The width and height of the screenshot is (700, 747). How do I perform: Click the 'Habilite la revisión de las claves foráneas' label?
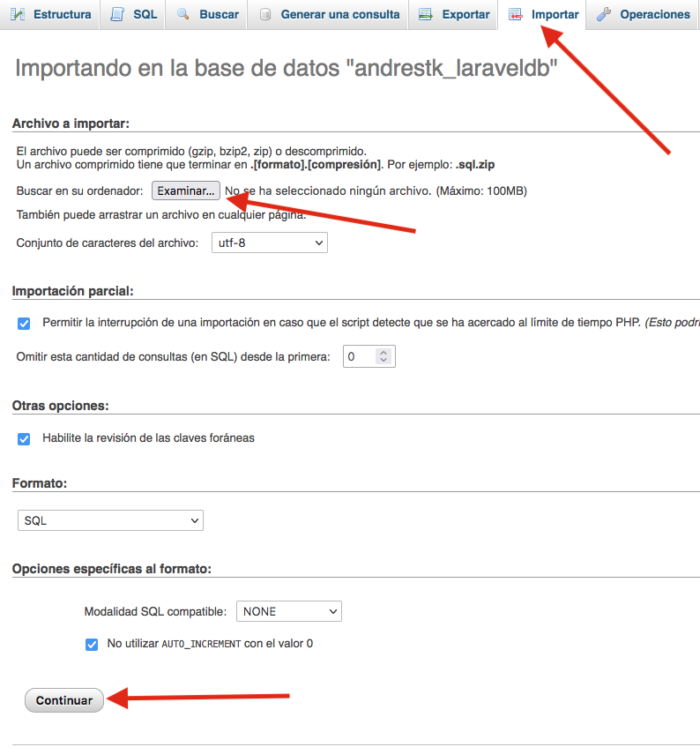point(149,437)
